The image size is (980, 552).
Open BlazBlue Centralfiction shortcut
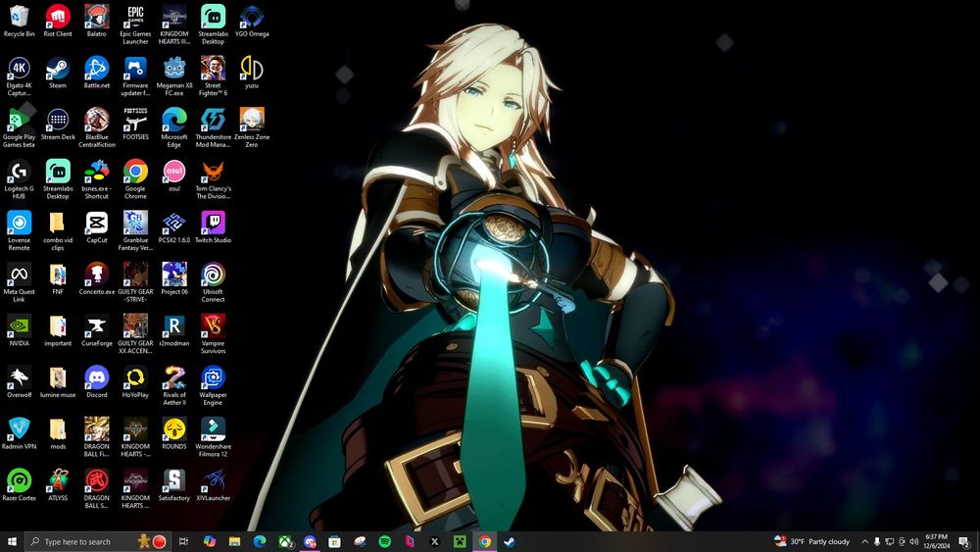coord(96,127)
